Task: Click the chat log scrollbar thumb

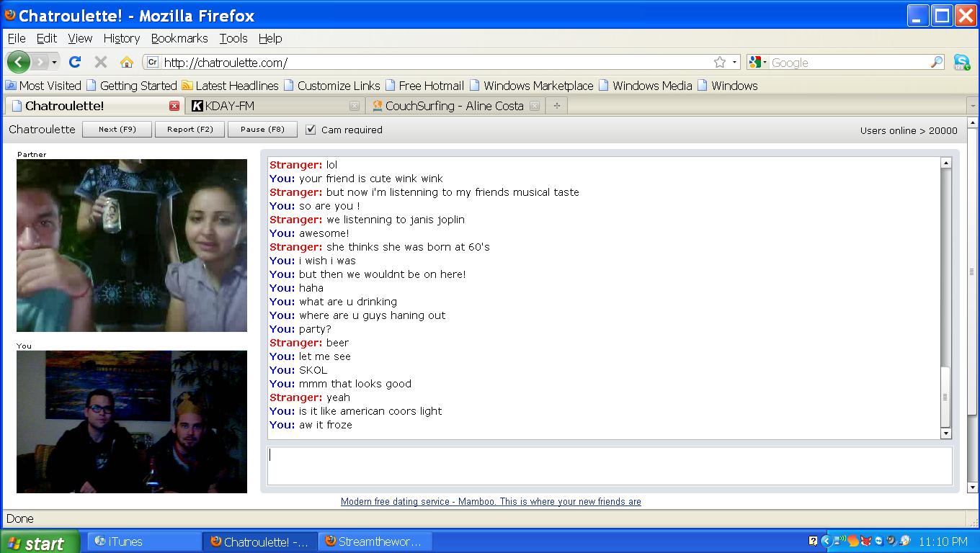Action: [946, 397]
